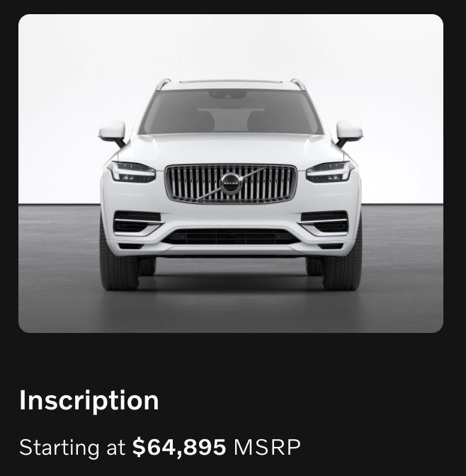
Task: Click the tire on the right side
Action: (343, 267)
